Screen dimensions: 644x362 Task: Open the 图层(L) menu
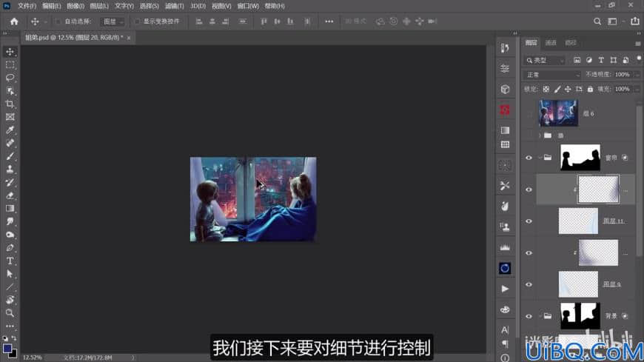tap(99, 6)
